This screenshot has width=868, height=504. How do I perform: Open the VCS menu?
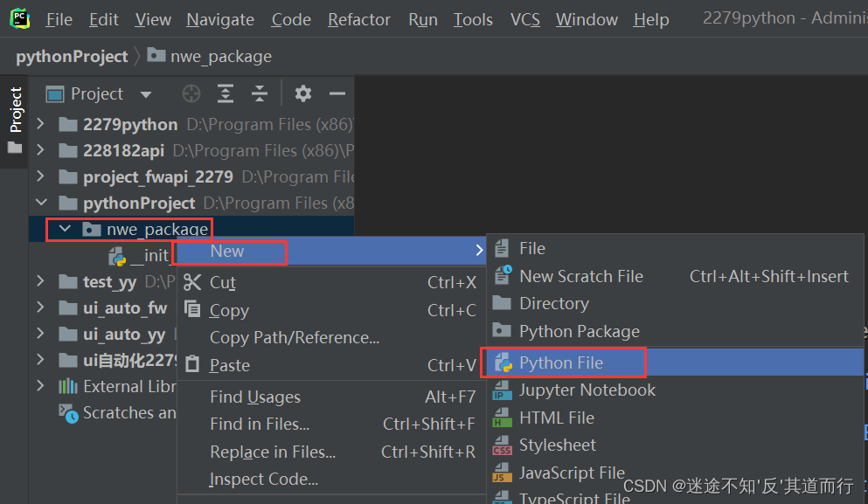pos(524,18)
